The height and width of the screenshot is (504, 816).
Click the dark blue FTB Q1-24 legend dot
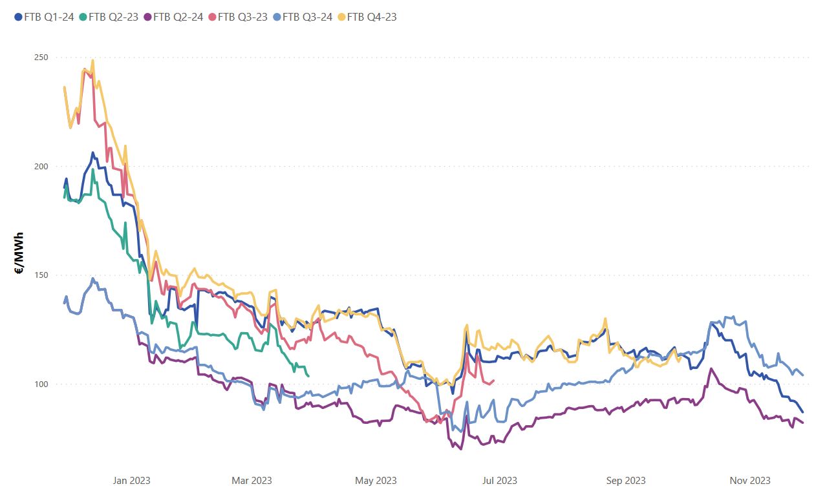18,17
